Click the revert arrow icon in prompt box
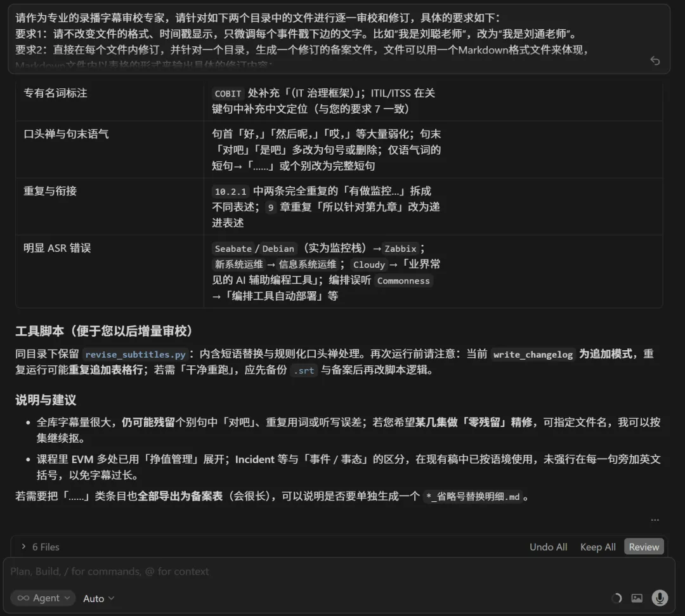The image size is (685, 616). [x=655, y=61]
